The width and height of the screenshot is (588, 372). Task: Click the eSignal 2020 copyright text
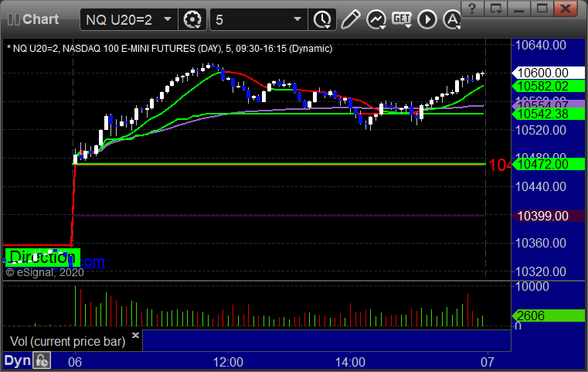click(x=45, y=272)
